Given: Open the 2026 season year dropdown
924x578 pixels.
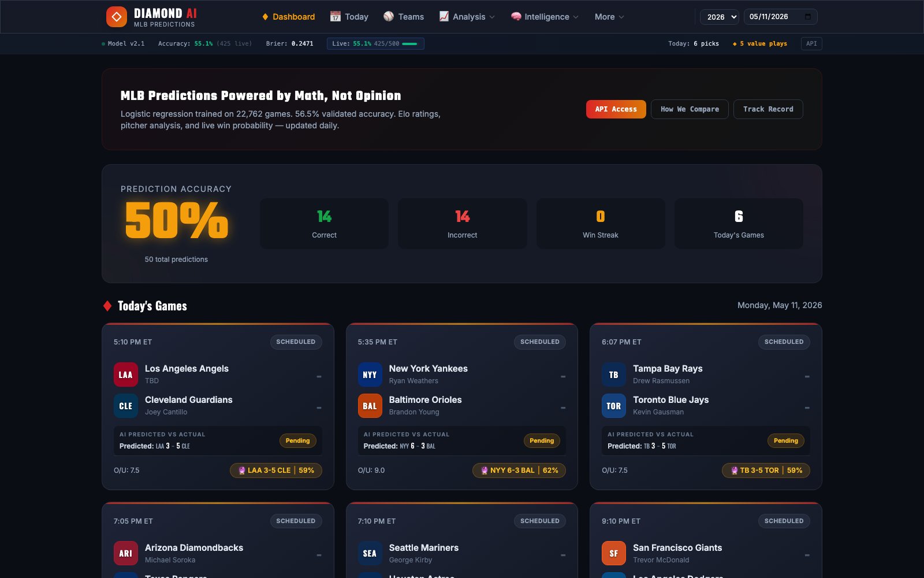Looking at the screenshot, I should [x=720, y=17].
